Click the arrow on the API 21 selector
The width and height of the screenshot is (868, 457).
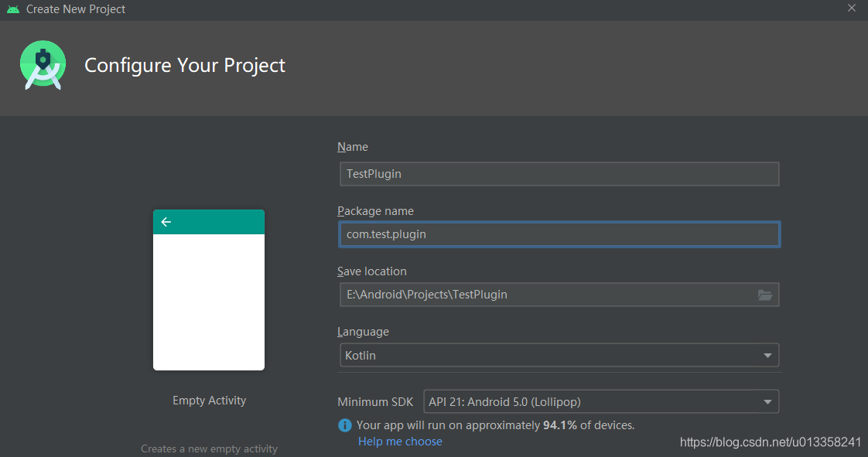pos(767,401)
